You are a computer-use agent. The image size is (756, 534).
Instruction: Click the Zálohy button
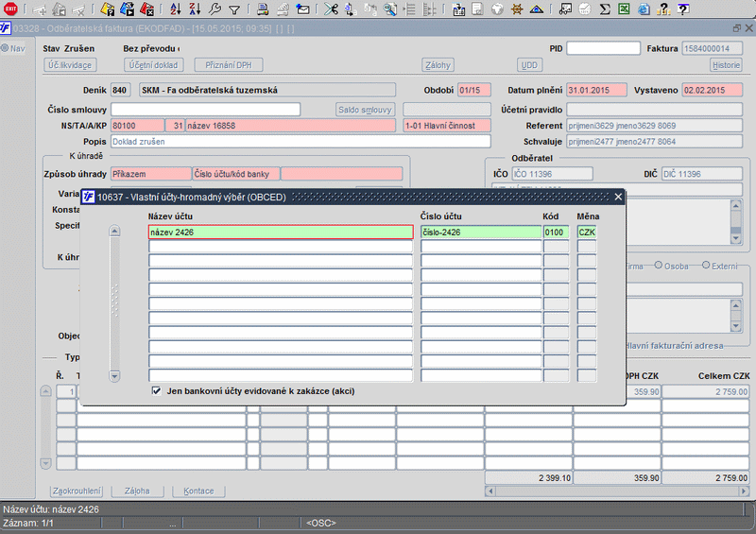[438, 65]
